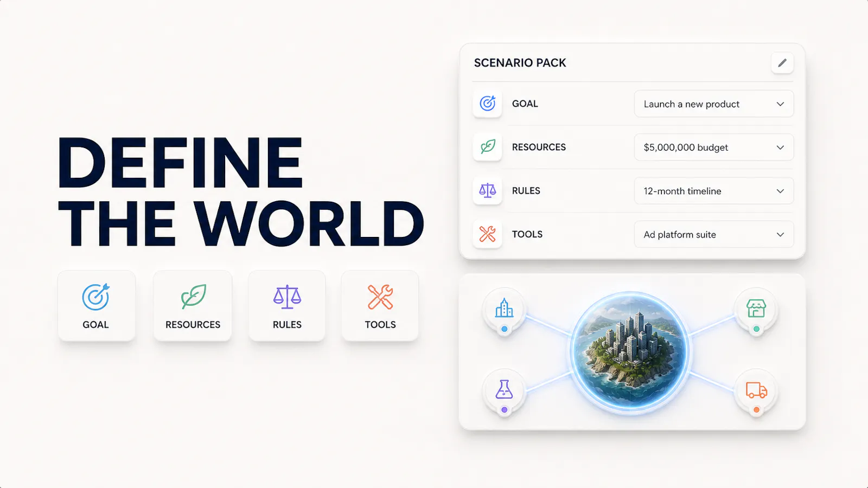The height and width of the screenshot is (488, 868).
Task: Click the delivery truck node icon
Action: pyautogui.click(x=756, y=390)
